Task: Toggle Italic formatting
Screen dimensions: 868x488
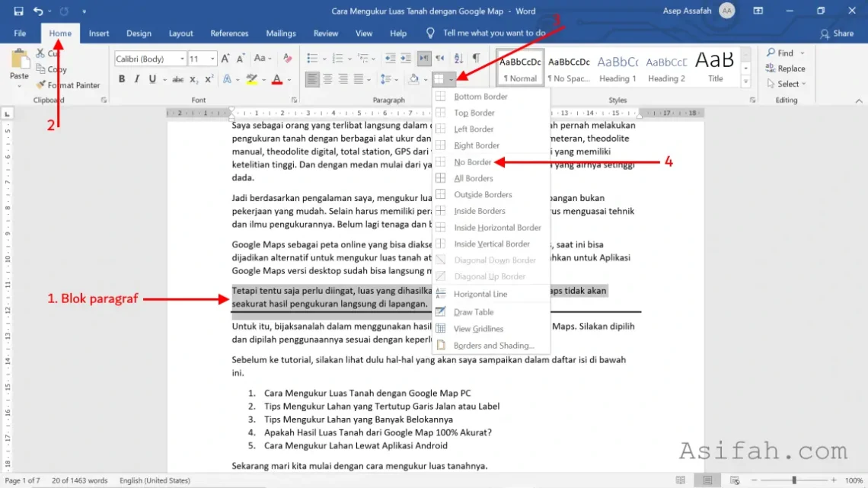Action: [x=137, y=80]
